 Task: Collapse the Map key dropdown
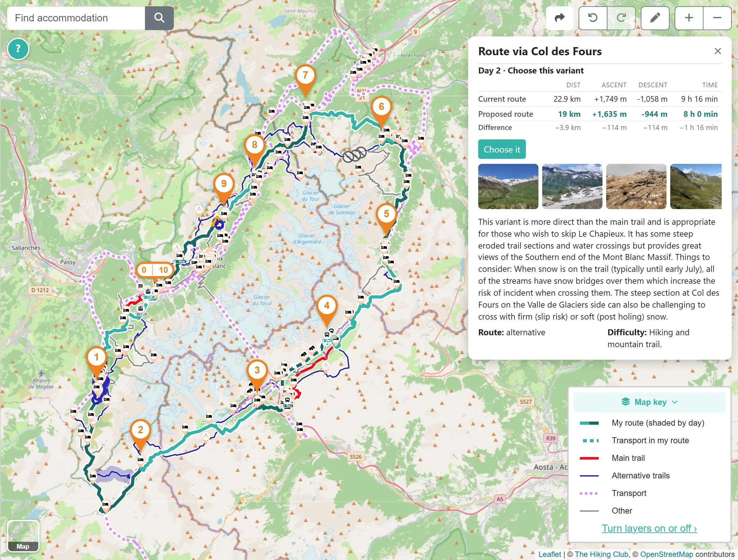pos(649,402)
